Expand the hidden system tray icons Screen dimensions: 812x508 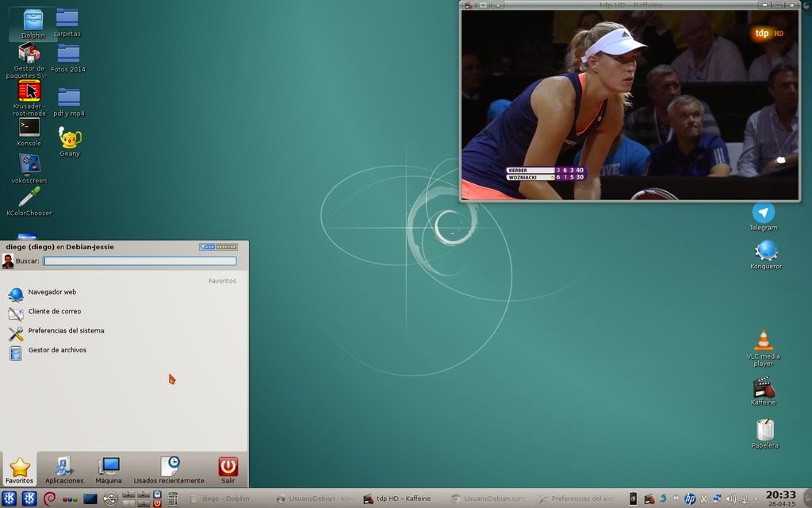click(756, 498)
